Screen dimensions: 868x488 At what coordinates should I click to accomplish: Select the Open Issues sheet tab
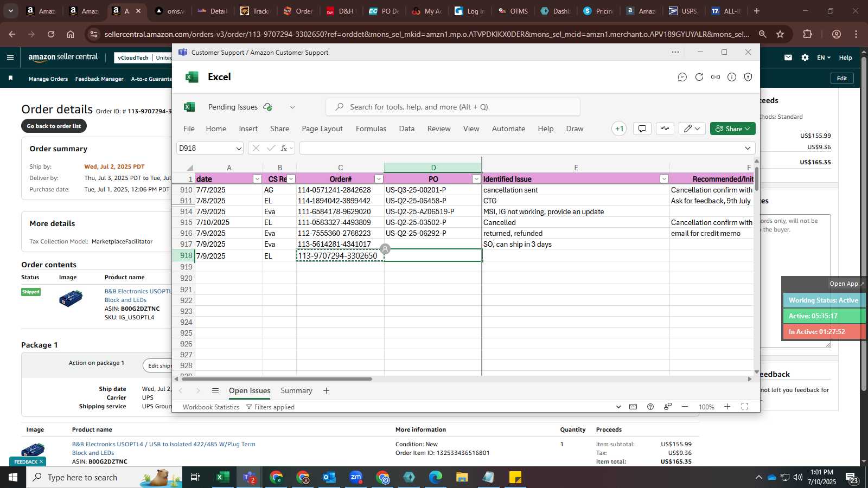[250, 390]
